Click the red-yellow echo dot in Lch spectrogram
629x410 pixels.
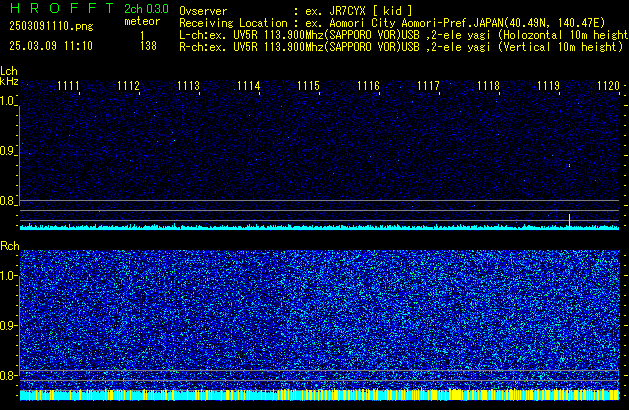coord(569,165)
